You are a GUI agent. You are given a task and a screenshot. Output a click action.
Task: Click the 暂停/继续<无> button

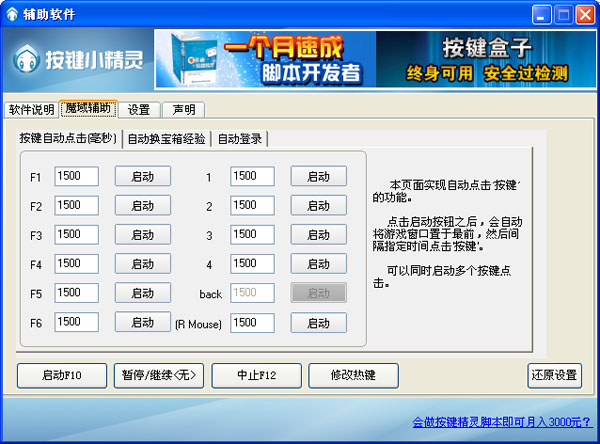click(x=159, y=375)
